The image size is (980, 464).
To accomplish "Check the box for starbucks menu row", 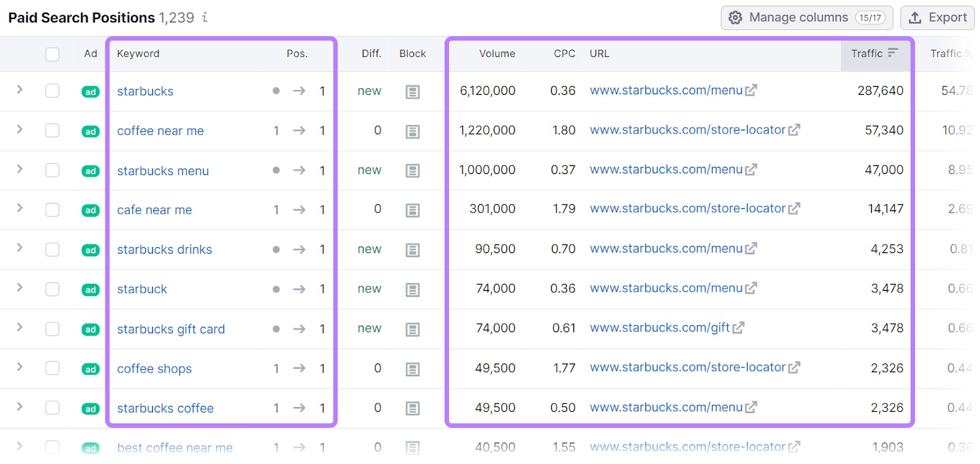I will pos(53,170).
